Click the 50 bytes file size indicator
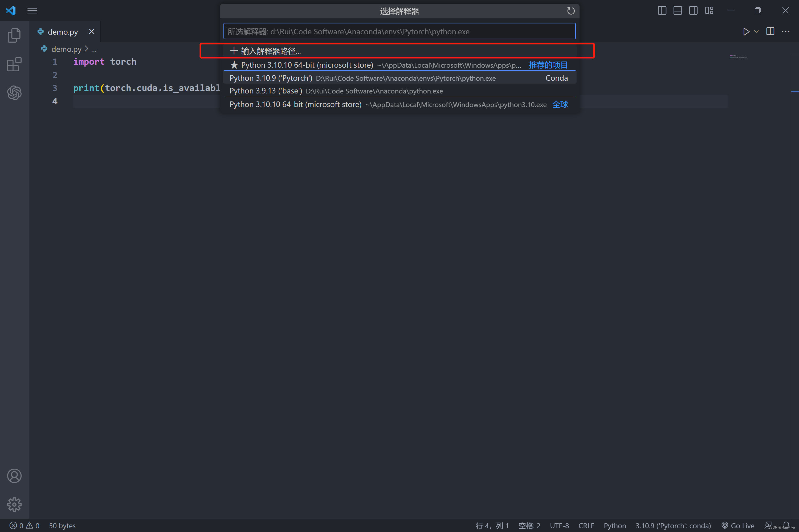799x532 pixels. (x=62, y=526)
